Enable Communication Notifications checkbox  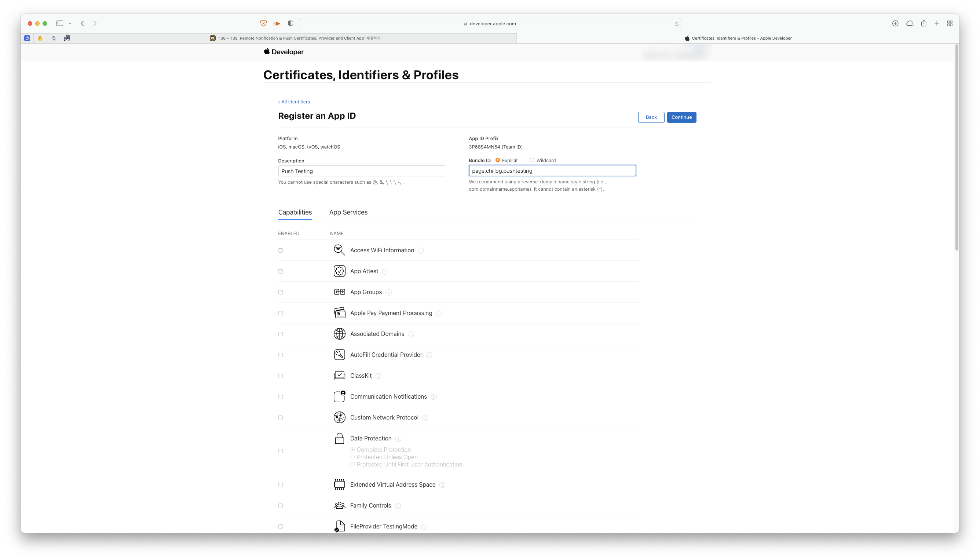click(x=280, y=397)
